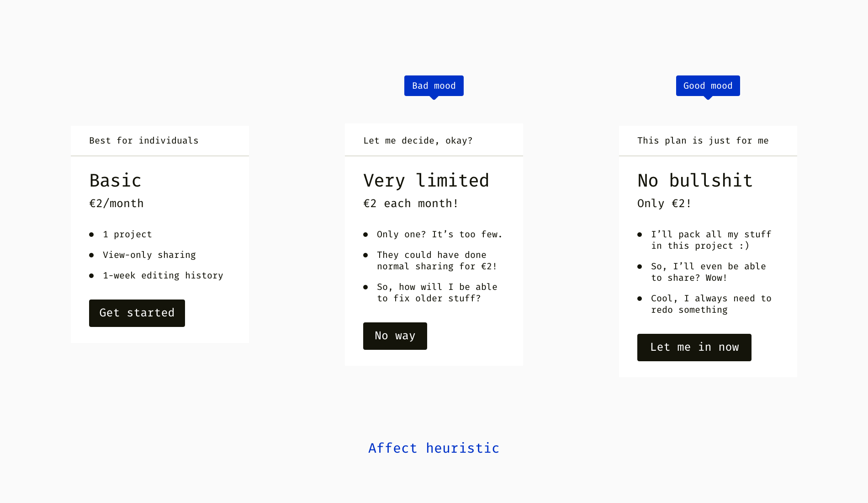Select the Good mood tooltip label
Image resolution: width=868 pixels, height=503 pixels.
coord(708,86)
